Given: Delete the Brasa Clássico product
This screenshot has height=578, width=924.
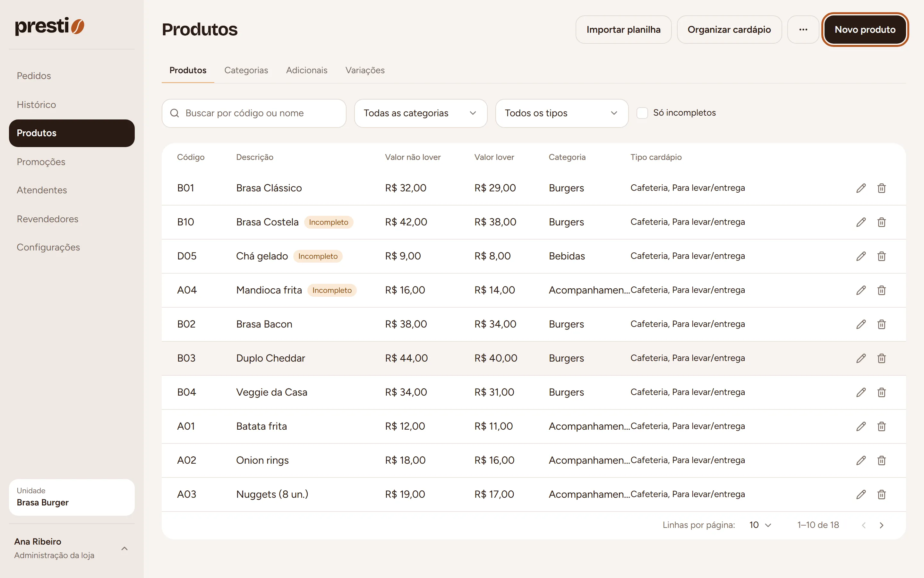Looking at the screenshot, I should coord(881,188).
